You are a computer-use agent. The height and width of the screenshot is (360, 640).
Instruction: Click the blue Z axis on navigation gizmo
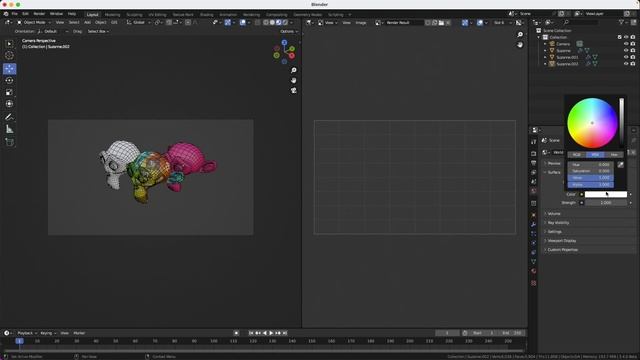284,42
